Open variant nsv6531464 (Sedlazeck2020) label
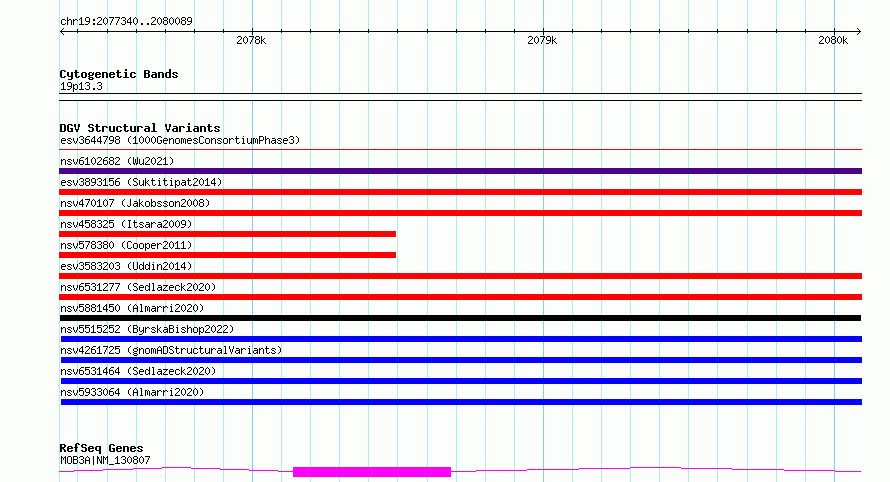890x482 pixels. 138,371
